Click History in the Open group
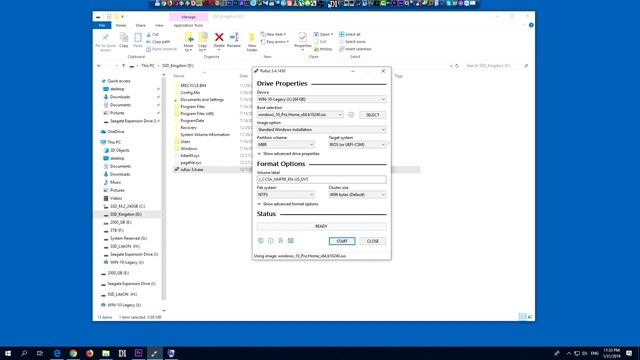The width and height of the screenshot is (640, 360). (x=323, y=49)
